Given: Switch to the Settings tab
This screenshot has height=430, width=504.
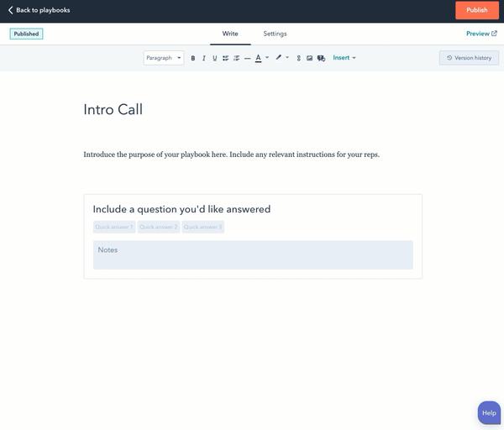Looking at the screenshot, I should pos(275,34).
